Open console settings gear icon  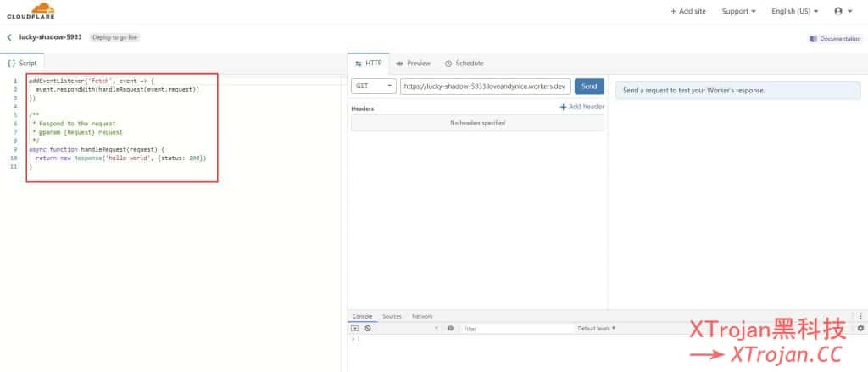click(x=860, y=328)
